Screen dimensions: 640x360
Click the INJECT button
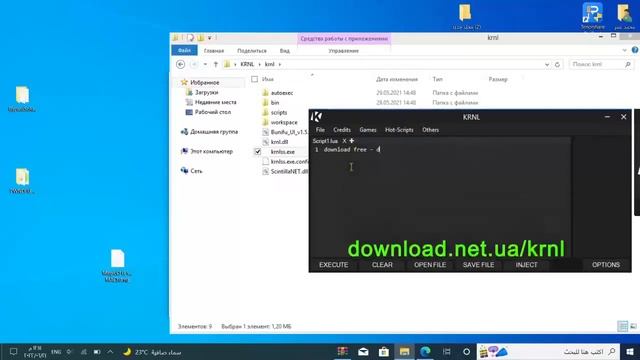click(x=527, y=265)
